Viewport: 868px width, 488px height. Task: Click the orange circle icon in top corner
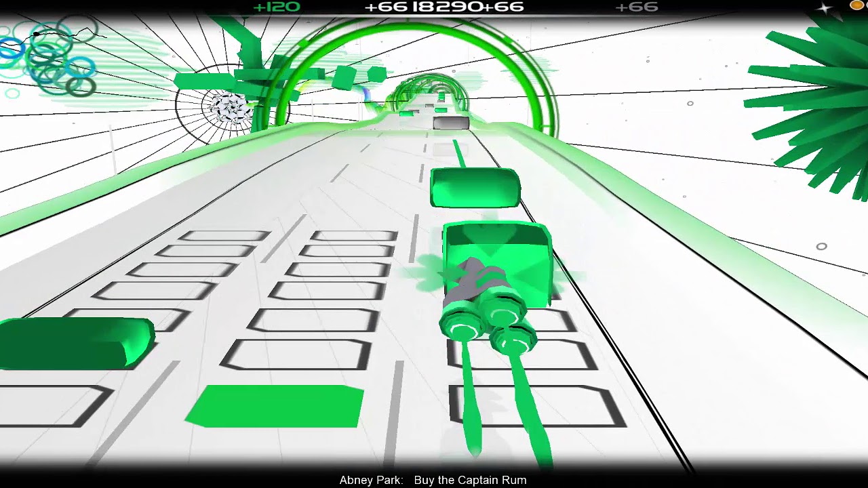(x=857, y=5)
